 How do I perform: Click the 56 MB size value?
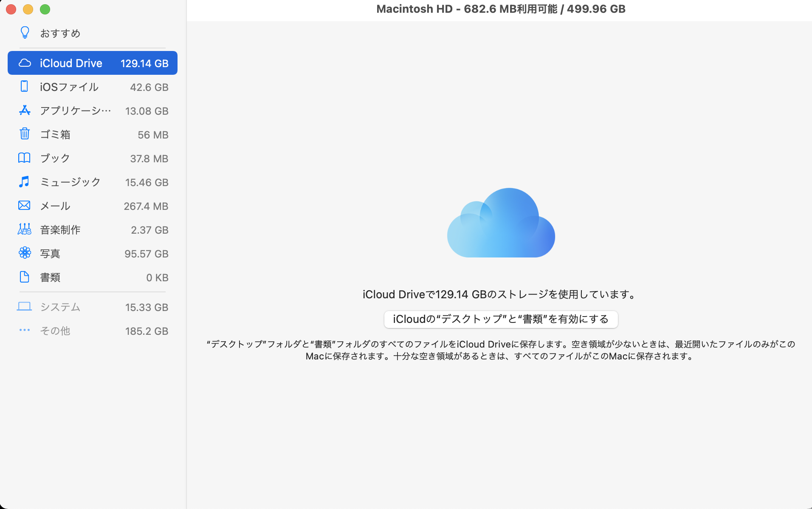pyautogui.click(x=153, y=135)
